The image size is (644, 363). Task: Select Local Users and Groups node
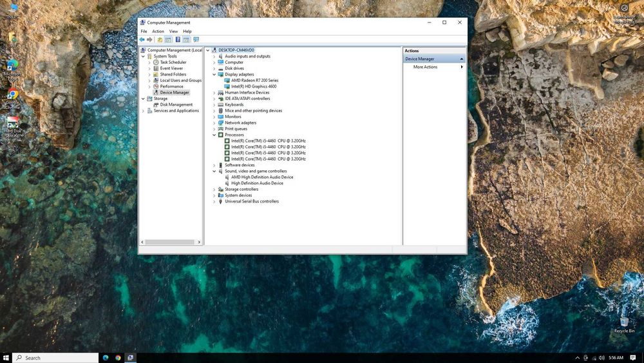[181, 81]
